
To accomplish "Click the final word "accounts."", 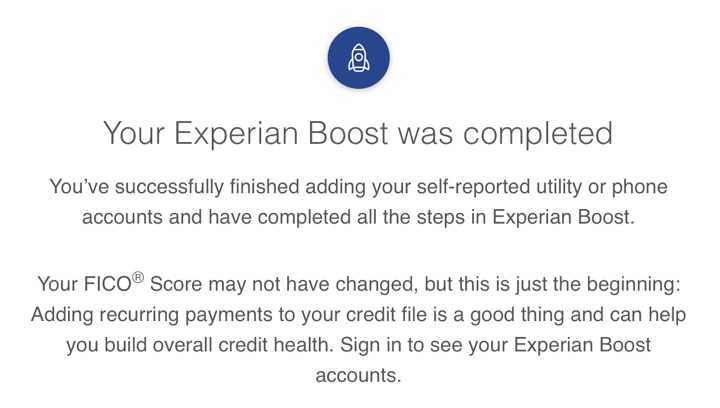I will pos(358,375).
